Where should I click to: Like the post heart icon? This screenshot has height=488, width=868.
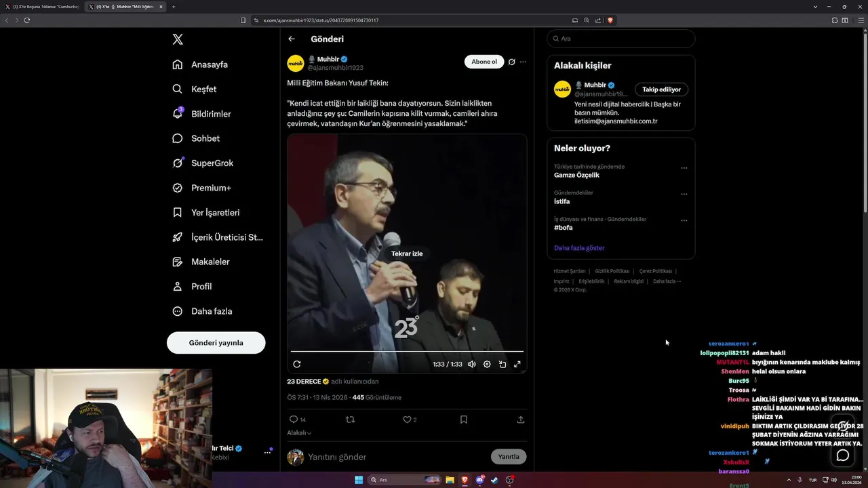click(x=410, y=420)
